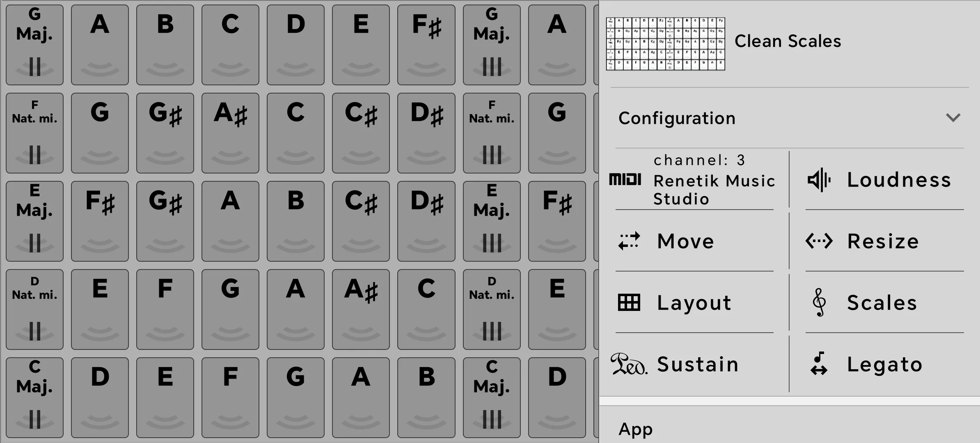Viewport: 980px width, 443px height.
Task: Tap the first F Nat. mi. scale pad
Action: click(x=34, y=133)
